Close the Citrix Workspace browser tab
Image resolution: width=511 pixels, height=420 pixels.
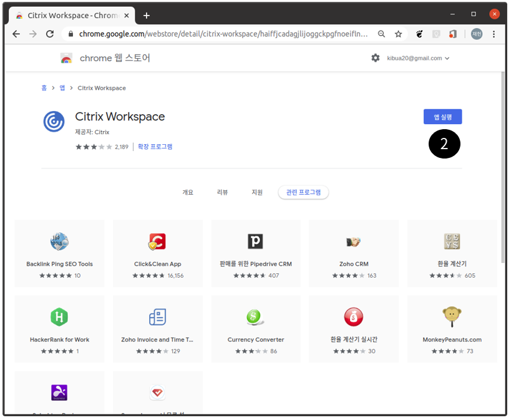point(127,16)
